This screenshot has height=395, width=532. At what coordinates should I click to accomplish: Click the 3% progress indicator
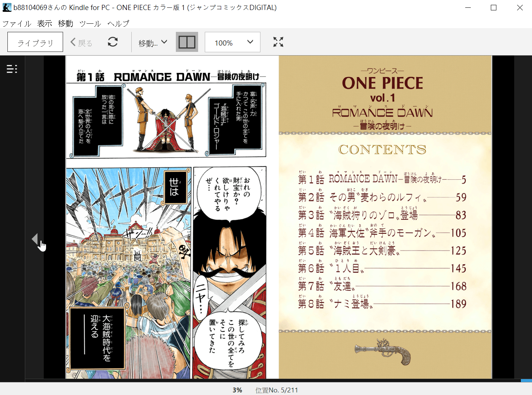click(x=237, y=390)
